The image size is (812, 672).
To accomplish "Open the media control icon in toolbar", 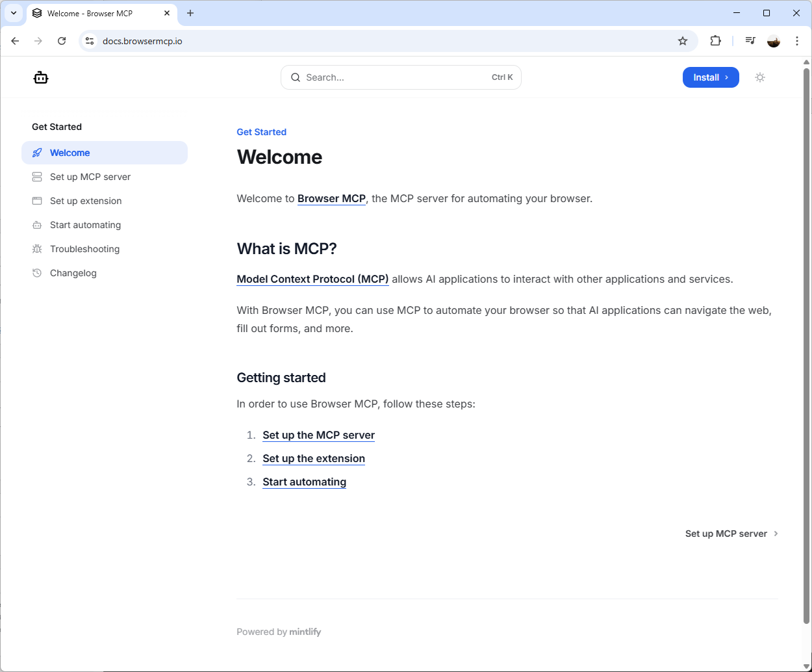I will [750, 41].
